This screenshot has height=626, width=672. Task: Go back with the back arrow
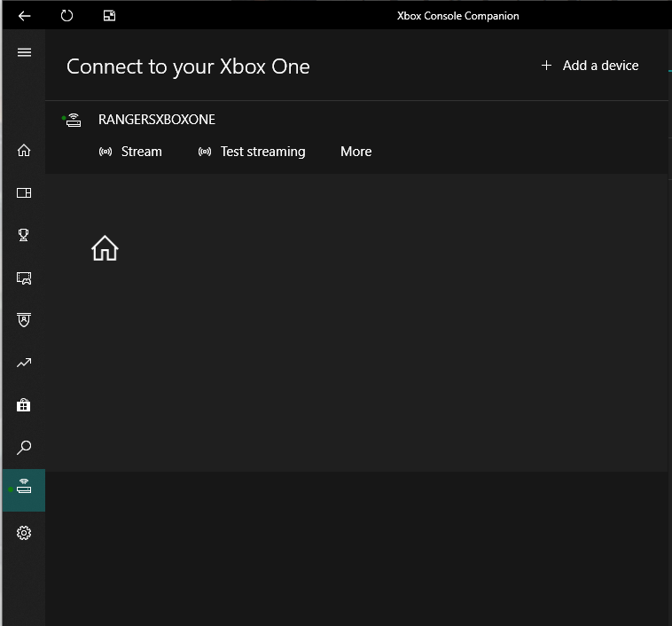25,16
